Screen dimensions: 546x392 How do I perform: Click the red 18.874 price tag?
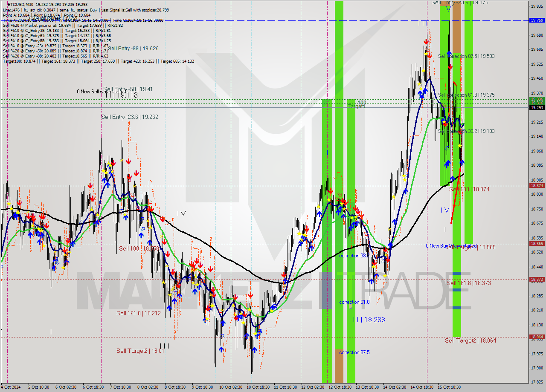pos(536,185)
